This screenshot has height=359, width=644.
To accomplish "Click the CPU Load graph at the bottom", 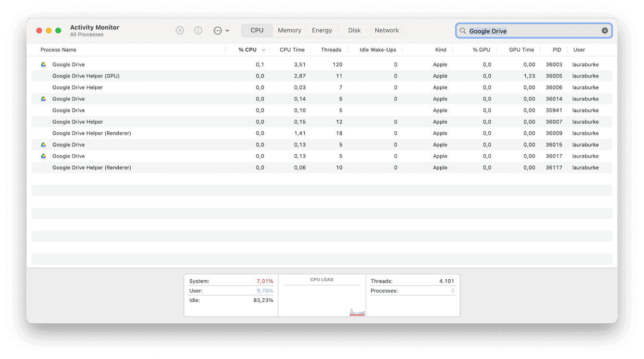I will point(322,296).
